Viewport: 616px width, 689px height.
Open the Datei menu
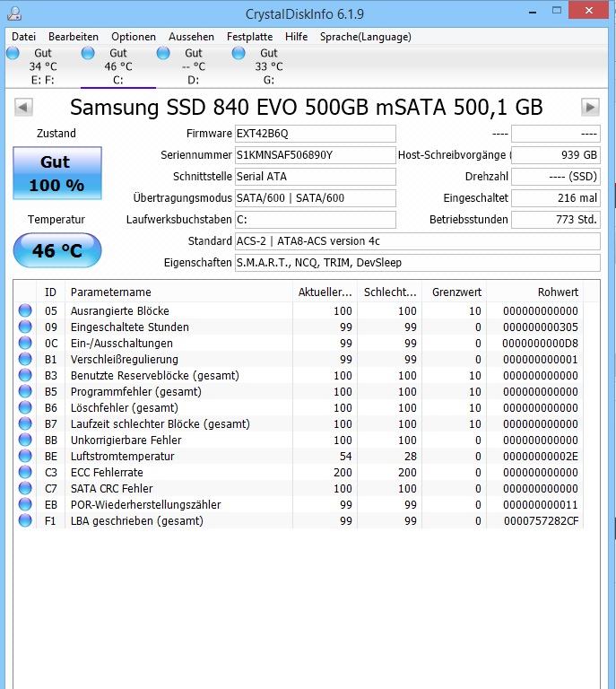23,37
